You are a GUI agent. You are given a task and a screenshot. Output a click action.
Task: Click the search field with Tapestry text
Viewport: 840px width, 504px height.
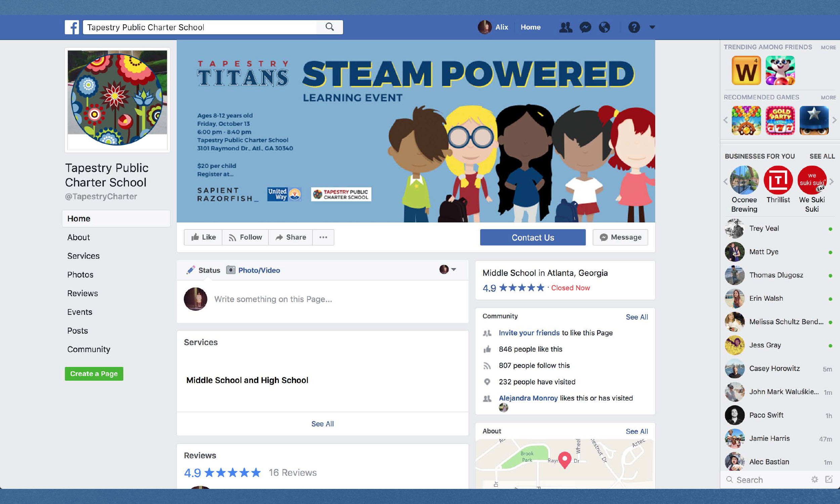[x=200, y=27]
